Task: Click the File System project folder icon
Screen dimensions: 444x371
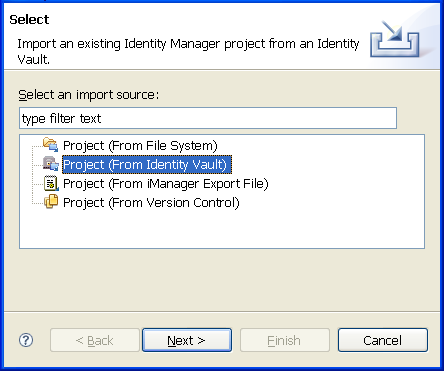Action: click(x=51, y=145)
